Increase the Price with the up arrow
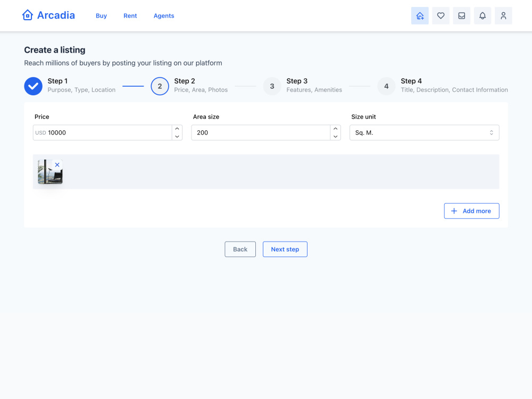This screenshot has width=532, height=399. coord(177,129)
